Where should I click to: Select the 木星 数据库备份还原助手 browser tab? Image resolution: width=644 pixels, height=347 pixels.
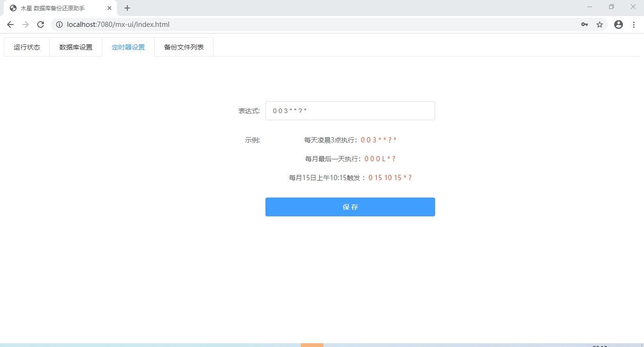(60, 8)
